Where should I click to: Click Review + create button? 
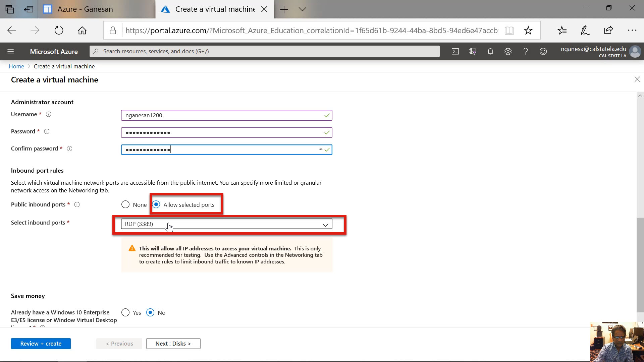(41, 344)
